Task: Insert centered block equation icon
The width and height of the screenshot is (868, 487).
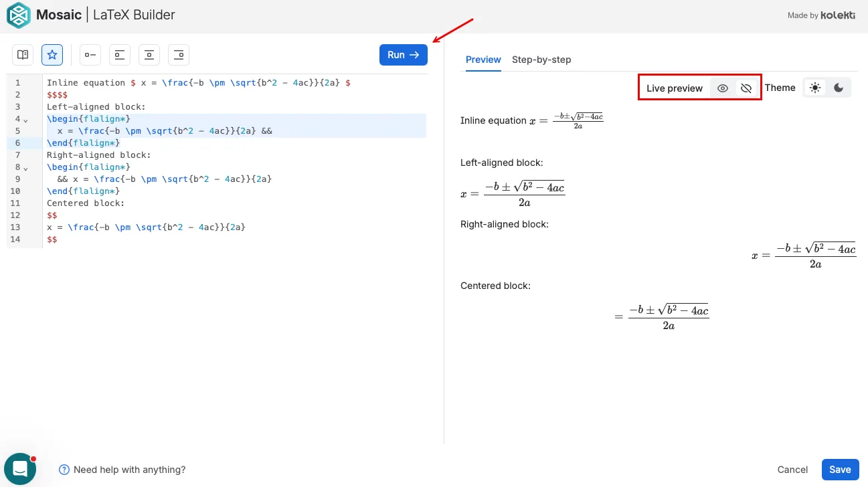Action: 149,55
